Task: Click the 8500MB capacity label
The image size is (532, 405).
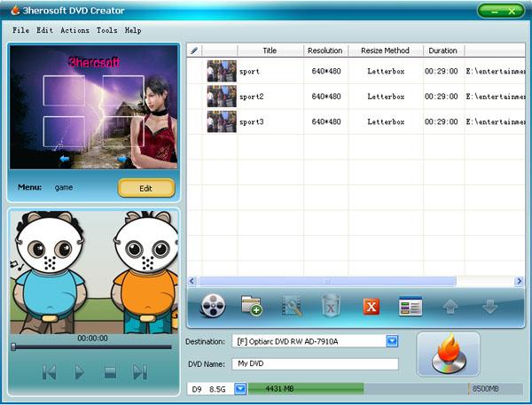Action: pos(486,389)
